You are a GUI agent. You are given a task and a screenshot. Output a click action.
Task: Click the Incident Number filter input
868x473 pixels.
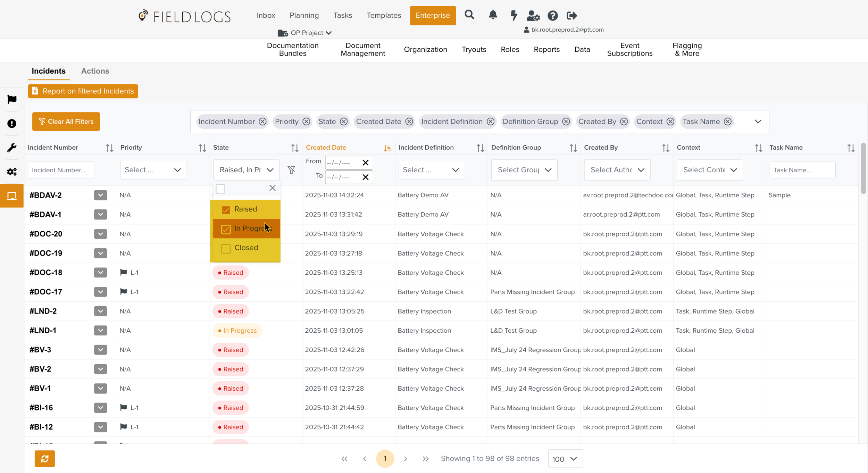pos(61,170)
